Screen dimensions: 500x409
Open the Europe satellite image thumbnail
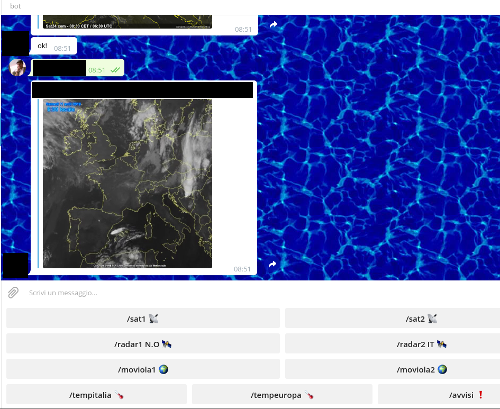click(x=127, y=183)
